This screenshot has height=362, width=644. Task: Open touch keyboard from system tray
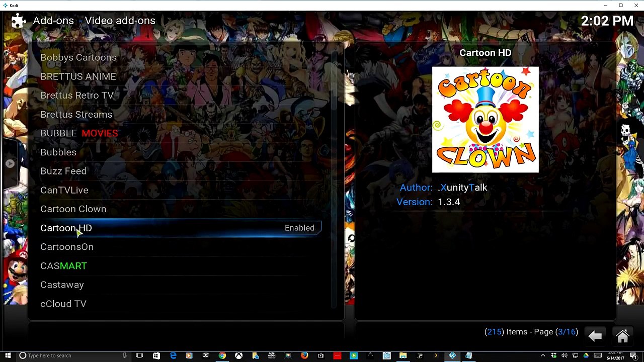tap(598, 355)
